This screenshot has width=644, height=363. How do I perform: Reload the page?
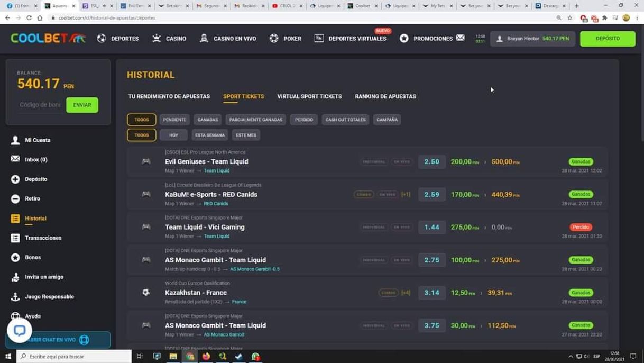(29, 17)
